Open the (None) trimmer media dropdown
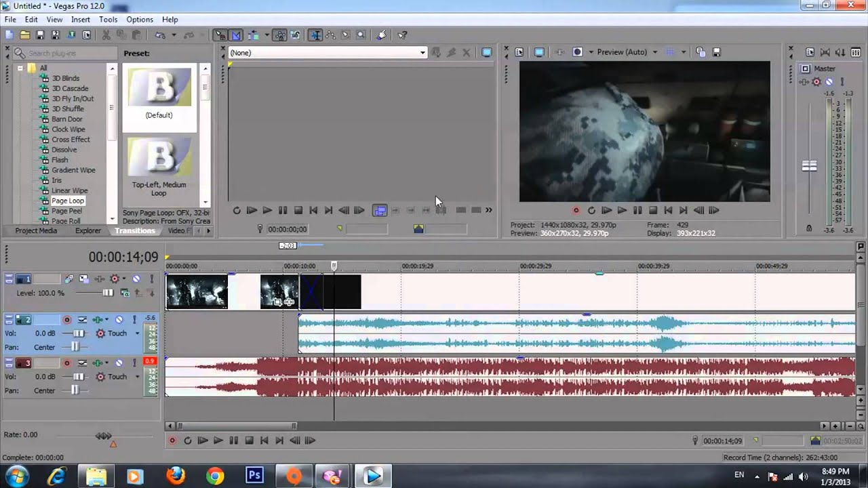 pyautogui.click(x=422, y=53)
